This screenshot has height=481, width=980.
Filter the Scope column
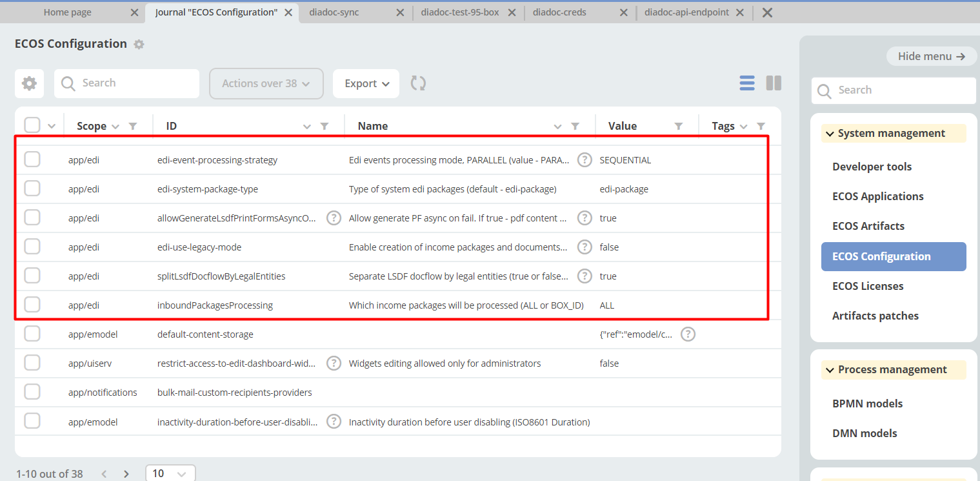[x=133, y=127]
